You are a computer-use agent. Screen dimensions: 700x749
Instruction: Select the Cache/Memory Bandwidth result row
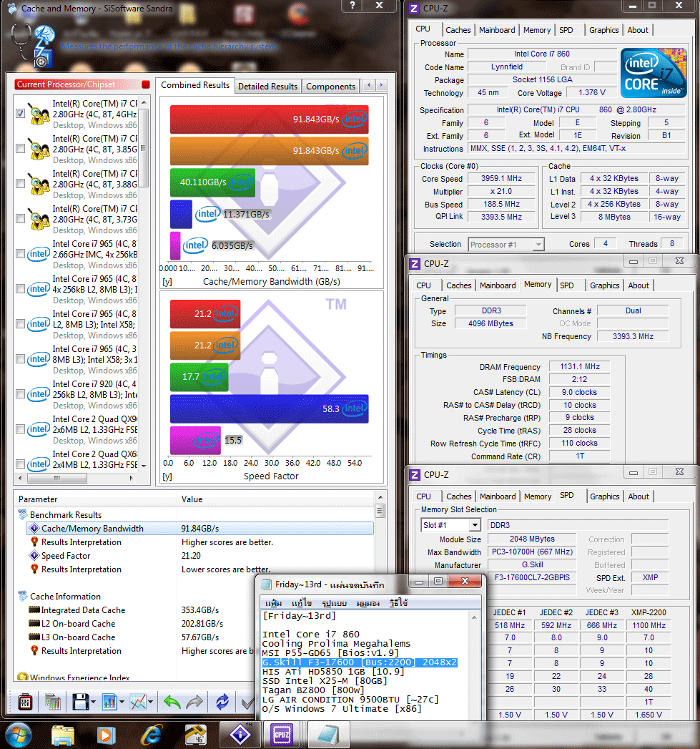(199, 529)
